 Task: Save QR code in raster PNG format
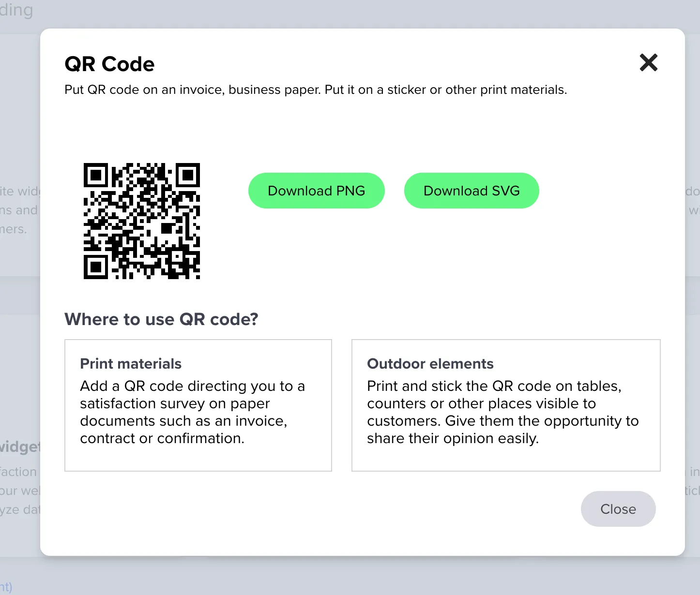coord(316,191)
